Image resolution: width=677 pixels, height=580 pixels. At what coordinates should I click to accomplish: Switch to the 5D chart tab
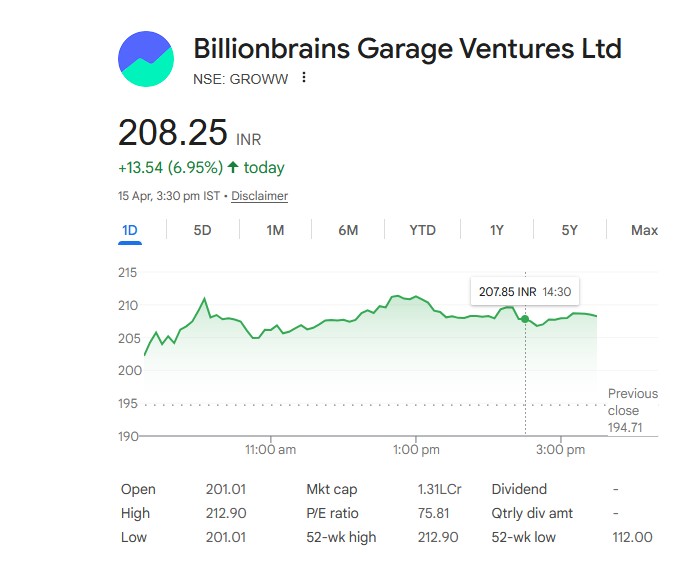click(x=202, y=230)
